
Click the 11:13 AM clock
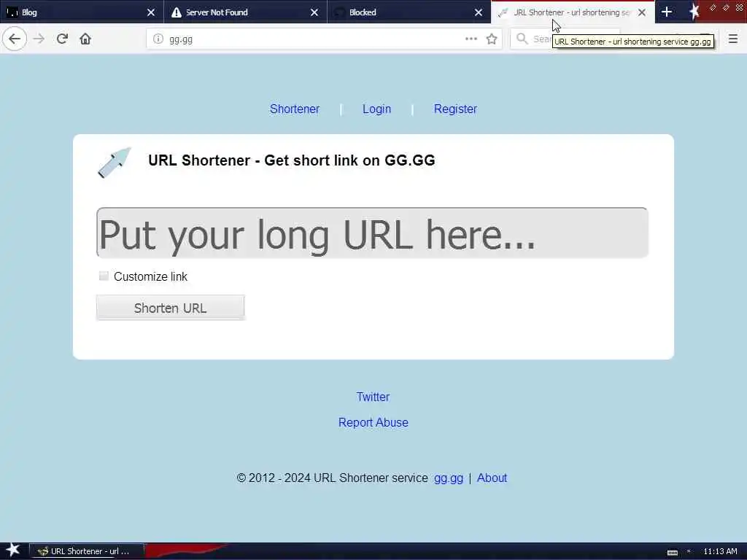(x=720, y=551)
